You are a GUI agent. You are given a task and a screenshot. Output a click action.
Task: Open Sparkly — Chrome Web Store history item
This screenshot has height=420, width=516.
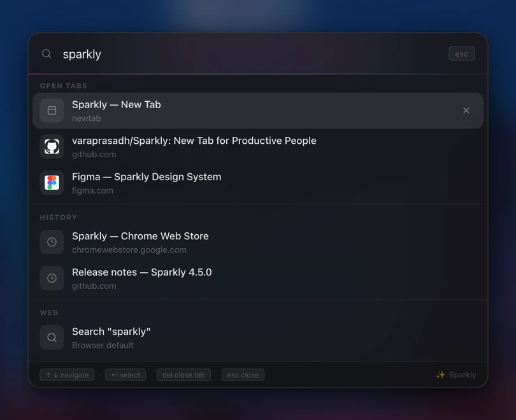(x=257, y=242)
